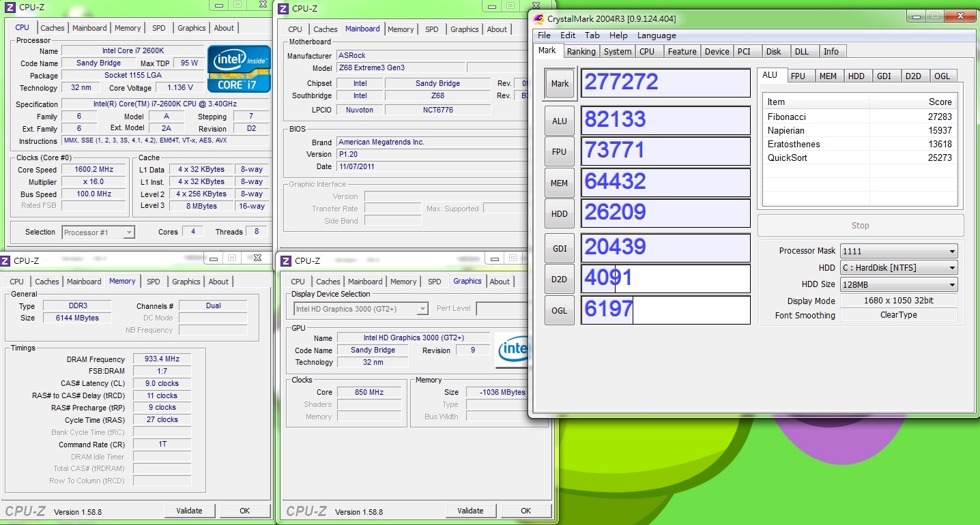Open the File menu in CrystalMark
This screenshot has height=525, width=980.
point(544,35)
